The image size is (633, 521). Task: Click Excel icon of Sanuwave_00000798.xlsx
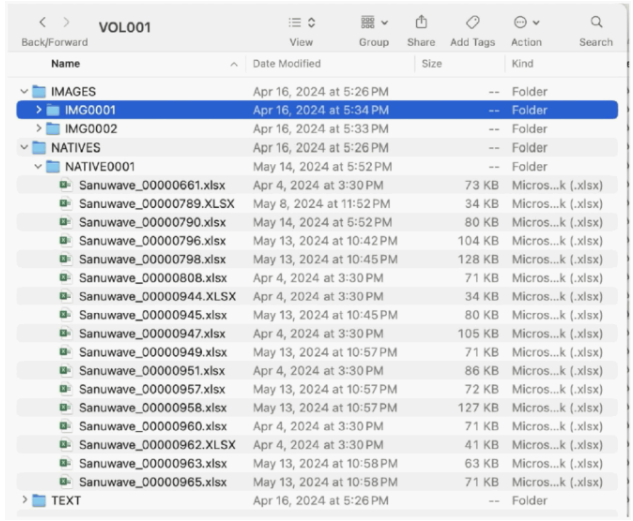coord(65,259)
